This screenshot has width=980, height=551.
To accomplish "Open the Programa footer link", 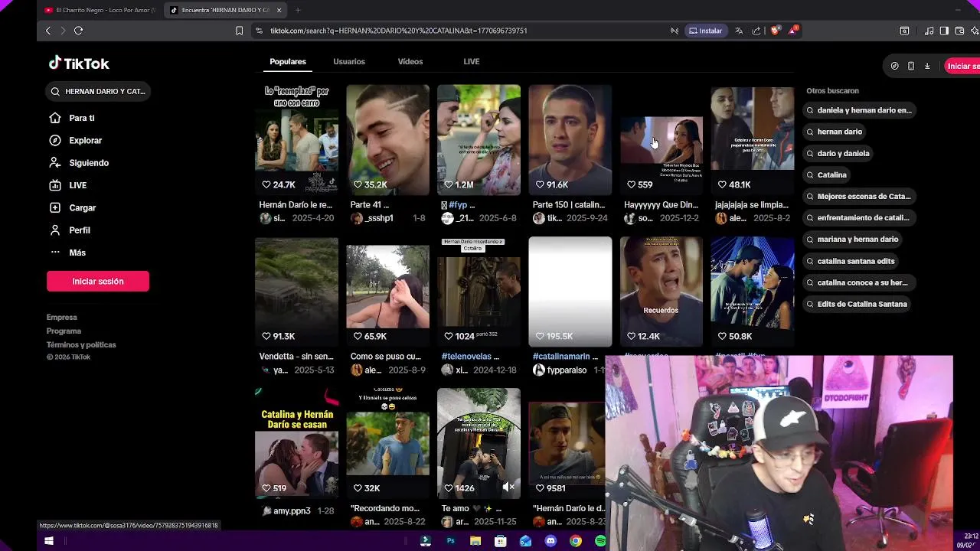I will pos(64,331).
